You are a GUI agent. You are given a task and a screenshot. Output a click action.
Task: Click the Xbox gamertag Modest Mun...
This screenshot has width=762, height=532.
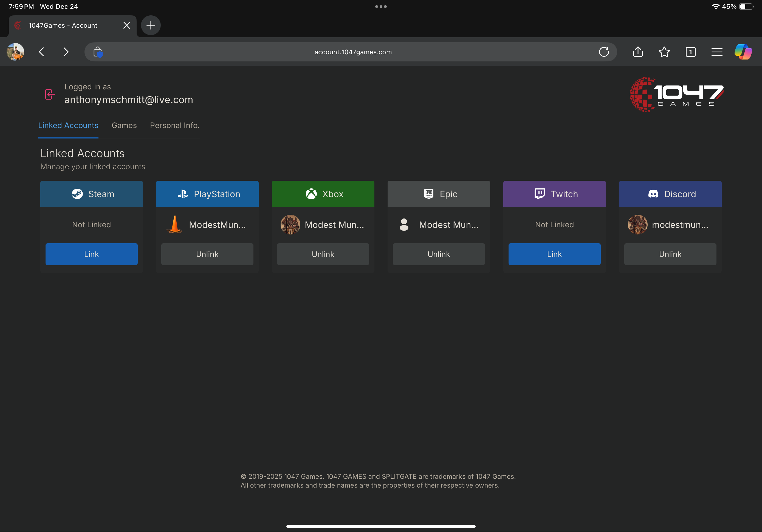click(334, 225)
